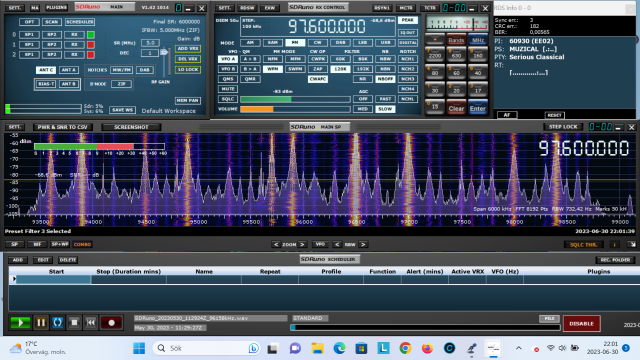The width and height of the screenshot is (640, 360).
Task: Click the corner arrow icon in Main SP
Action: point(632,244)
